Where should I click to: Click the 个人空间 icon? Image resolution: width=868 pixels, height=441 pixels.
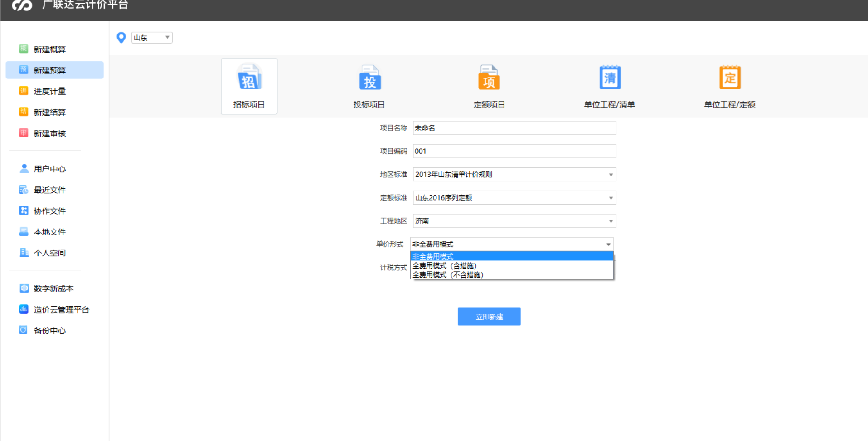24,252
